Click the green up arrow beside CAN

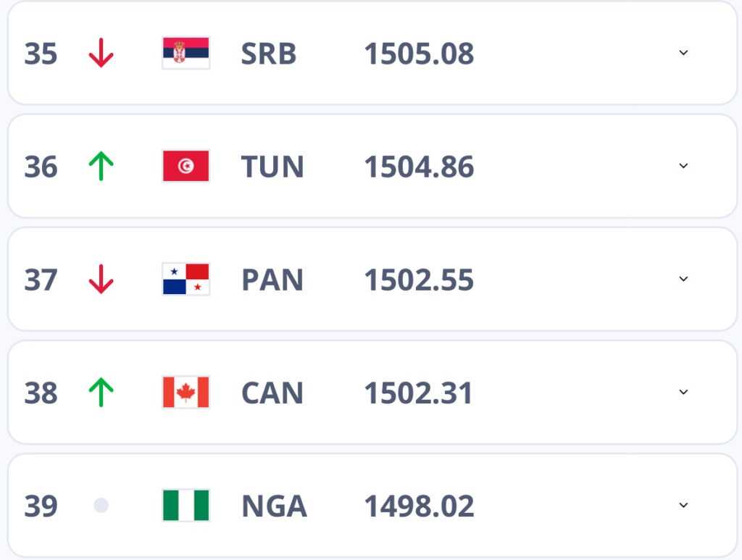[x=101, y=392]
